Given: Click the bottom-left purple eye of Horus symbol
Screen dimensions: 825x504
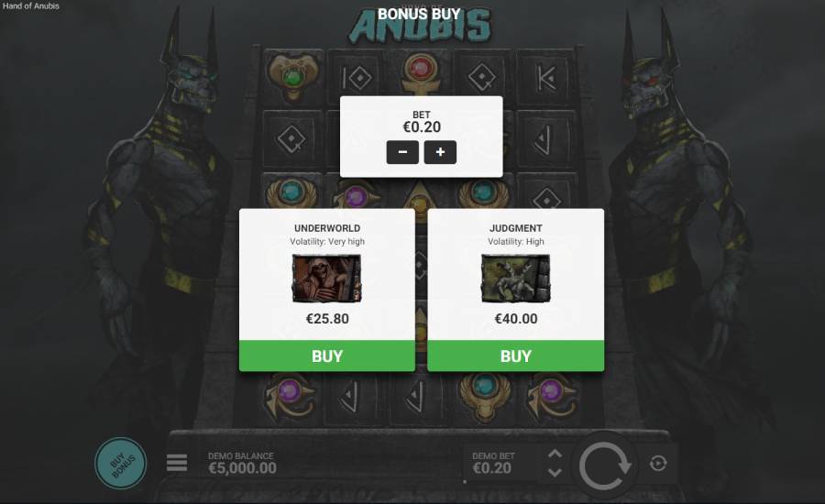Looking at the screenshot, I should pyautogui.click(x=290, y=397).
